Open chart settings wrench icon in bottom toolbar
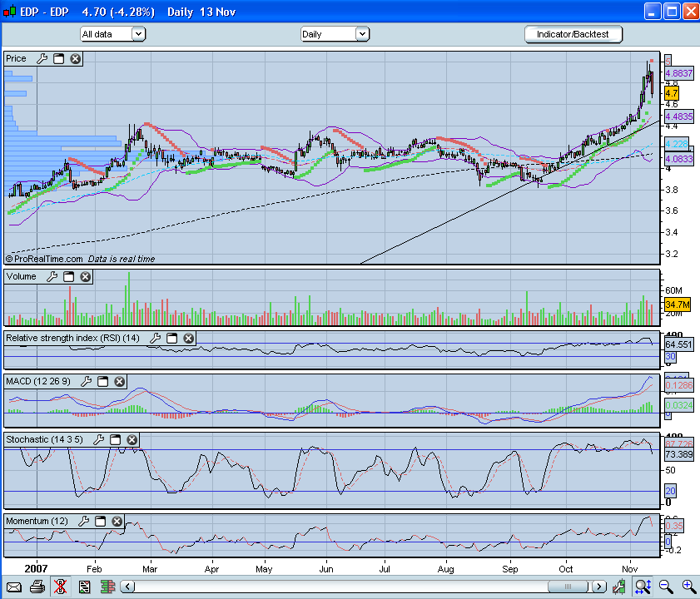The height and width of the screenshot is (599, 700). point(618,587)
